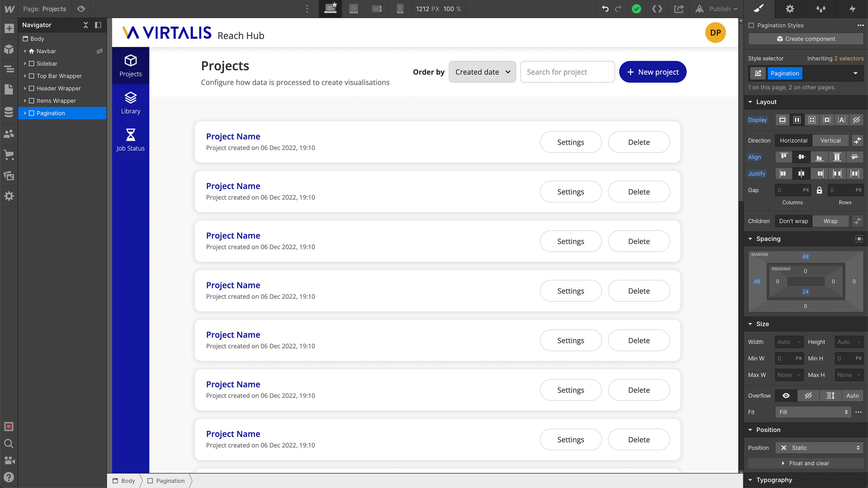Click the margin top value 48
The image size is (868, 488).
pos(805,257)
